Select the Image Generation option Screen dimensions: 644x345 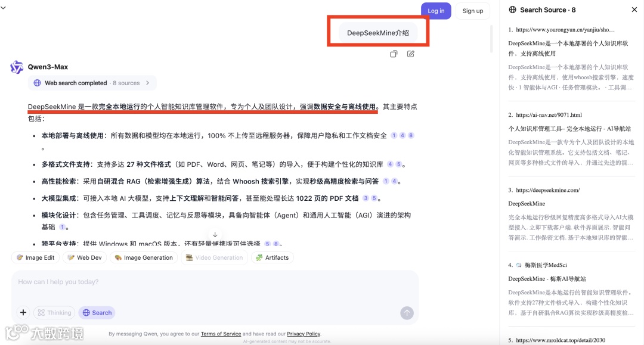pos(144,257)
